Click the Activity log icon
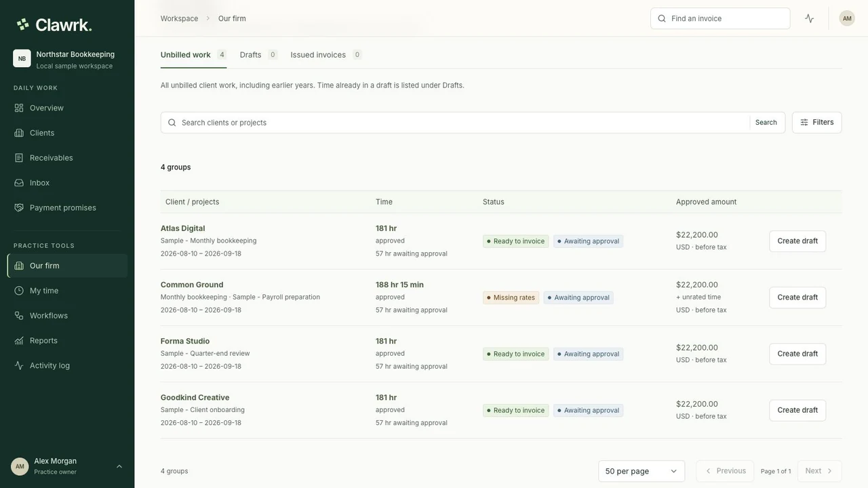This screenshot has height=488, width=868. click(x=19, y=365)
